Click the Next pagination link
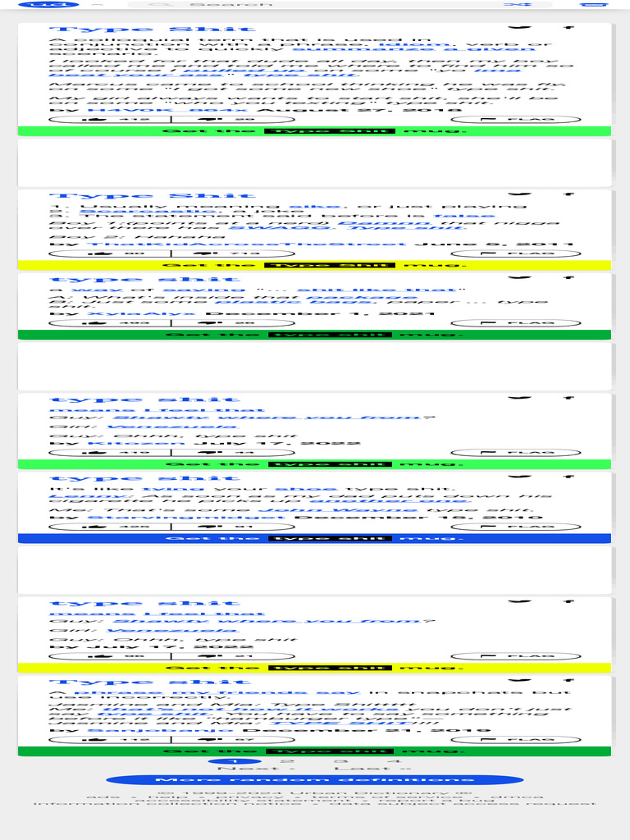Screen dimensions: 630x840 point(256,769)
